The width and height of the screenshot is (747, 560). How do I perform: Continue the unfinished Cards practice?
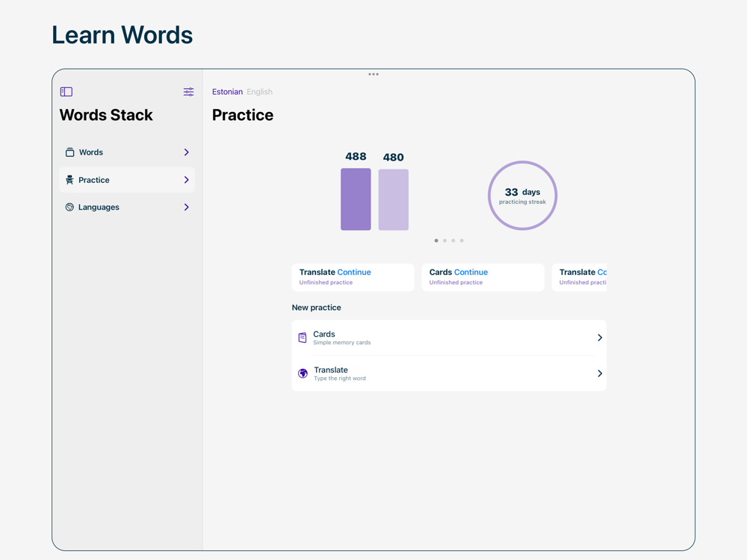click(471, 273)
